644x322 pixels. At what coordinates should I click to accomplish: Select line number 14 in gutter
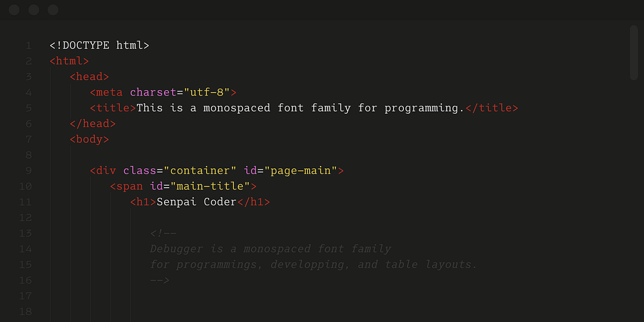tap(25, 249)
